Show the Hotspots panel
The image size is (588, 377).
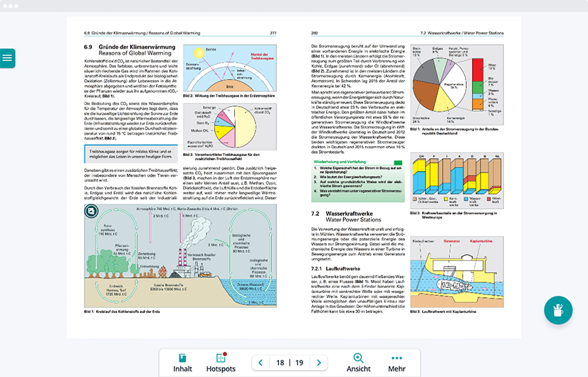pos(221,363)
